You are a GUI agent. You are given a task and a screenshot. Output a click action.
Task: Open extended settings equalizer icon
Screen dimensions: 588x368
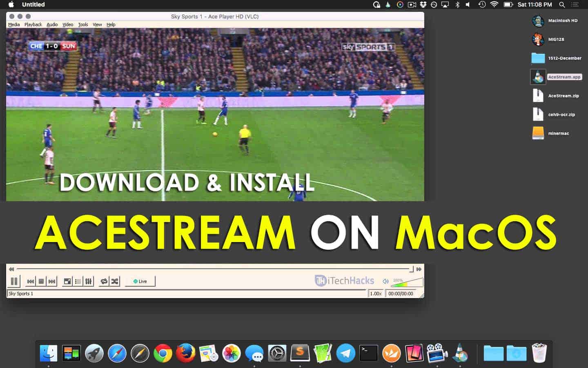point(89,281)
